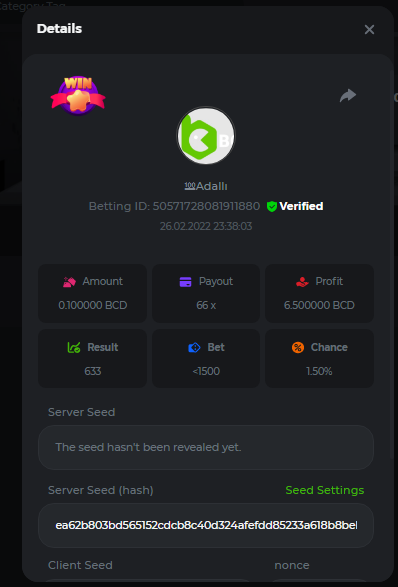Close the Details dialog
This screenshot has width=398, height=587.
369,30
